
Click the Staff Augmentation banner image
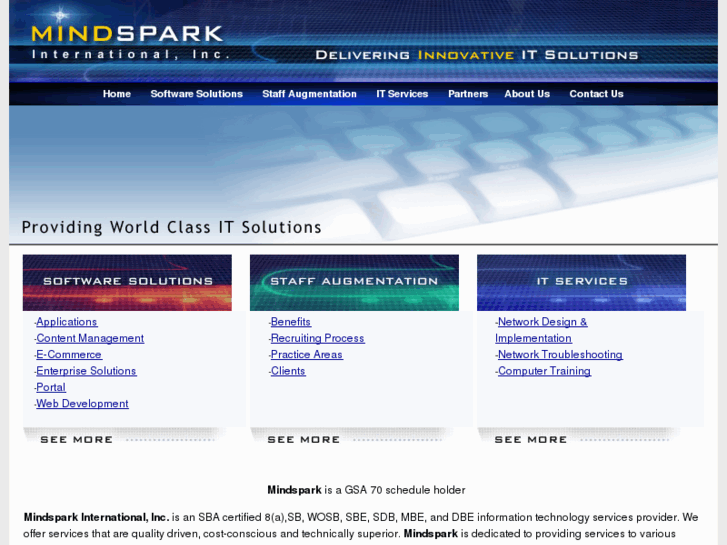[354, 282]
